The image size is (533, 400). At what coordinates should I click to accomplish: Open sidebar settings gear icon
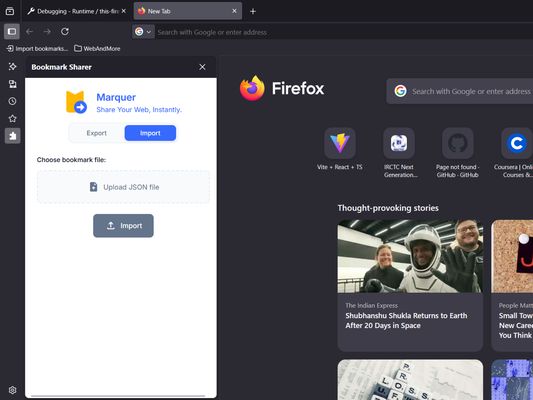(13, 390)
